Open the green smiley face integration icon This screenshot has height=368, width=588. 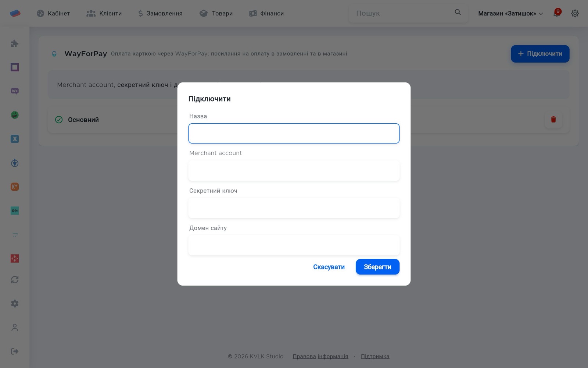15,115
